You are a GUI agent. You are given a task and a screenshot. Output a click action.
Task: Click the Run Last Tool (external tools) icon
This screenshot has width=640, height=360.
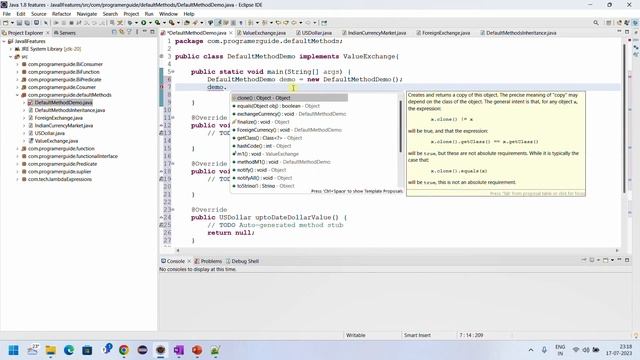[x=172, y=23]
